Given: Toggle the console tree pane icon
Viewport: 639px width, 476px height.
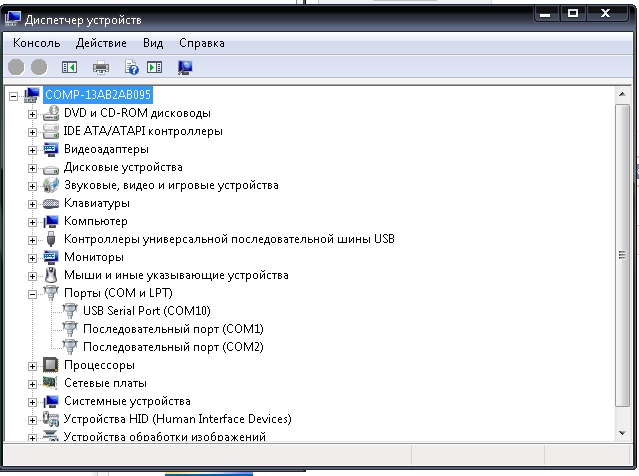Looking at the screenshot, I should (69, 67).
